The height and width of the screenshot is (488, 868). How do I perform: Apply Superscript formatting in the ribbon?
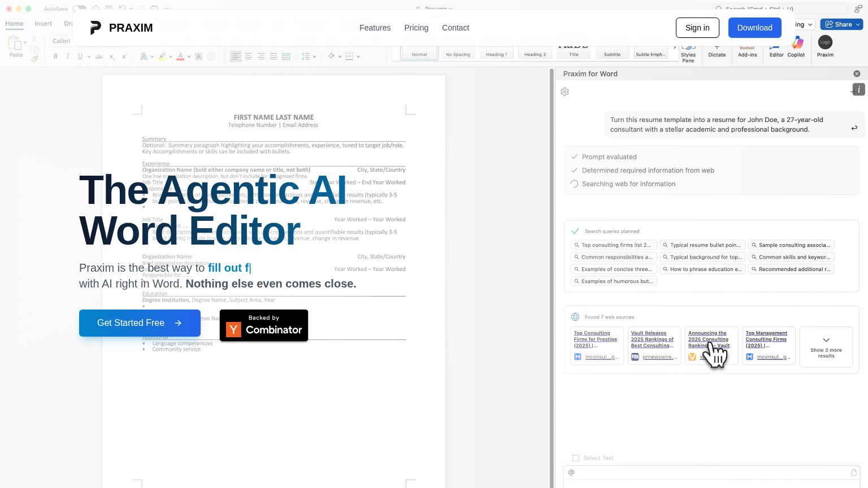pos(125,56)
